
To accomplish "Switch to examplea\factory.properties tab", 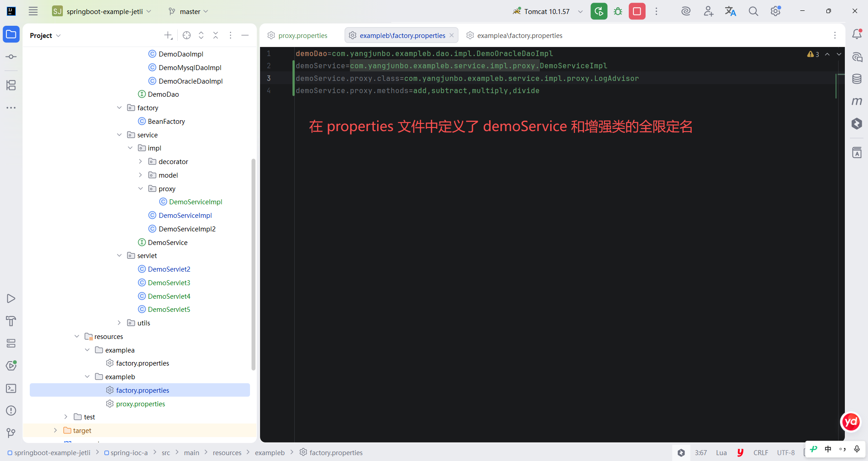I will pyautogui.click(x=514, y=35).
